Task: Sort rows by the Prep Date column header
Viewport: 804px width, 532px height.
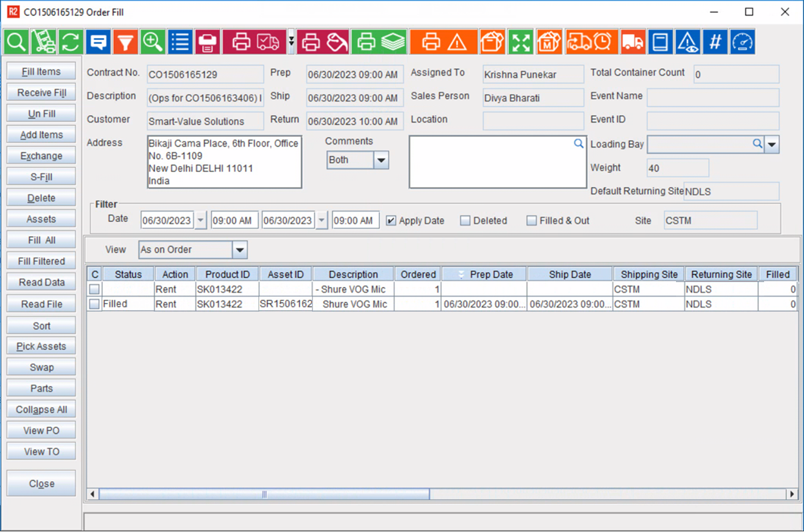Action: point(484,273)
